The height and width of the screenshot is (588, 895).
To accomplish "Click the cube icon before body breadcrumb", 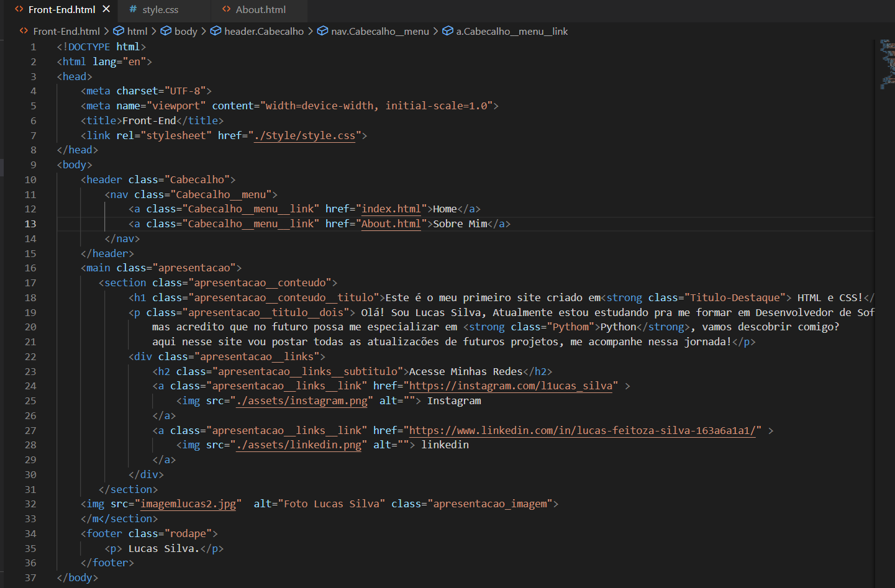I will click(x=166, y=31).
